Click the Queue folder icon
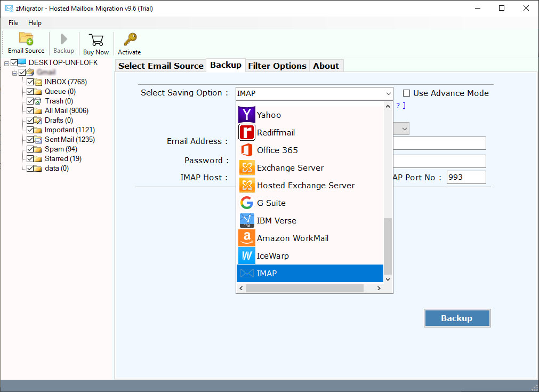Viewport: 539px width, 392px height. click(x=38, y=92)
